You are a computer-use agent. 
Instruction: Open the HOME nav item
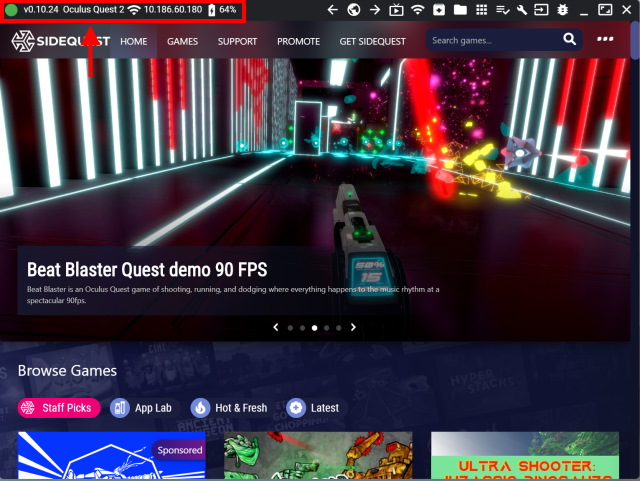[x=133, y=41]
